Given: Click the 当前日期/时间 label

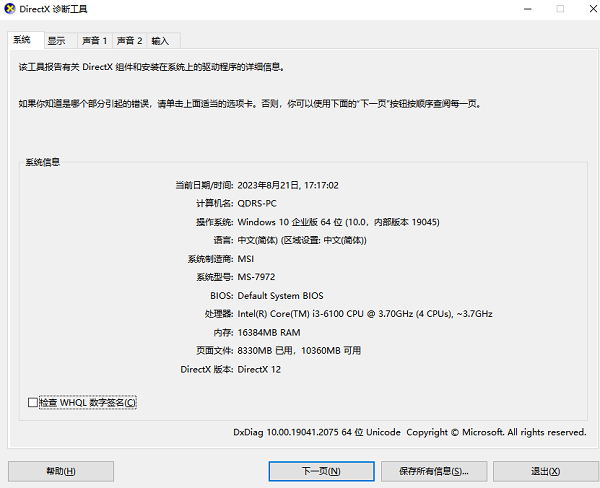Looking at the screenshot, I should click(x=204, y=185).
